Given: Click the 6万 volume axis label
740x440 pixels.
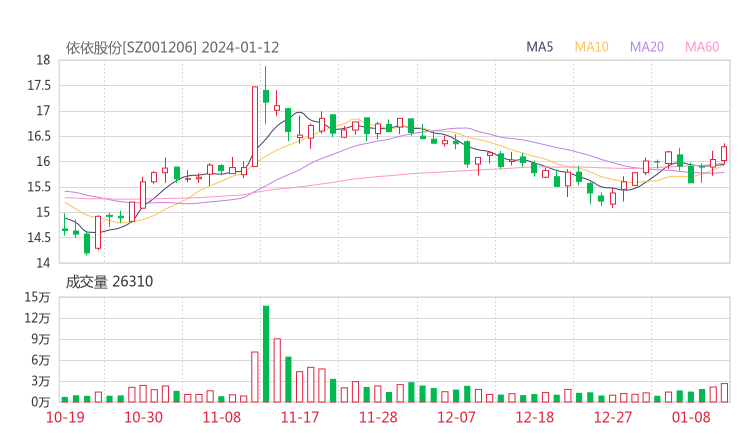Looking at the screenshot, I should click(x=41, y=360).
